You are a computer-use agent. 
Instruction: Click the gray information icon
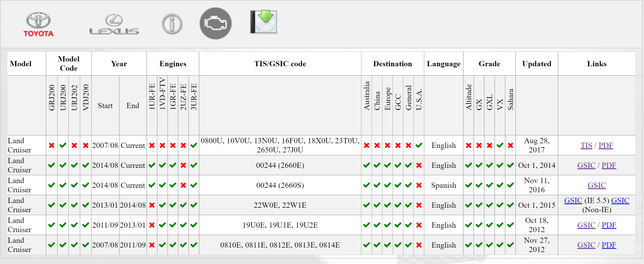click(172, 24)
